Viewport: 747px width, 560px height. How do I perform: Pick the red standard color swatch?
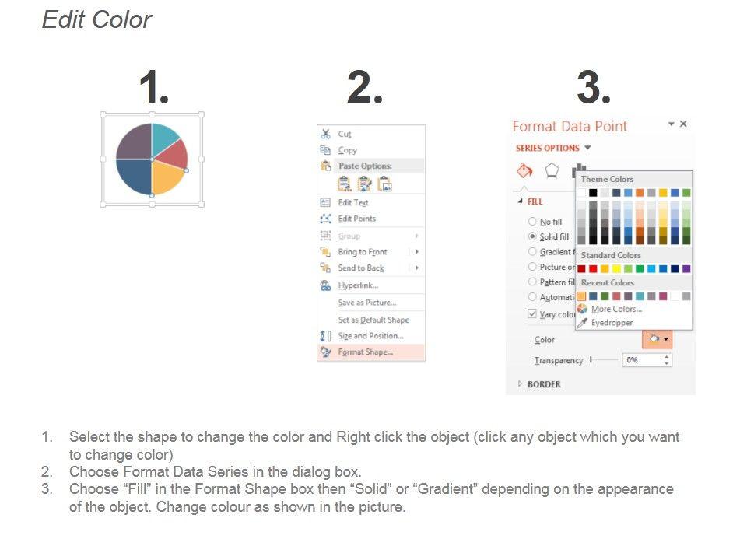pos(593,269)
